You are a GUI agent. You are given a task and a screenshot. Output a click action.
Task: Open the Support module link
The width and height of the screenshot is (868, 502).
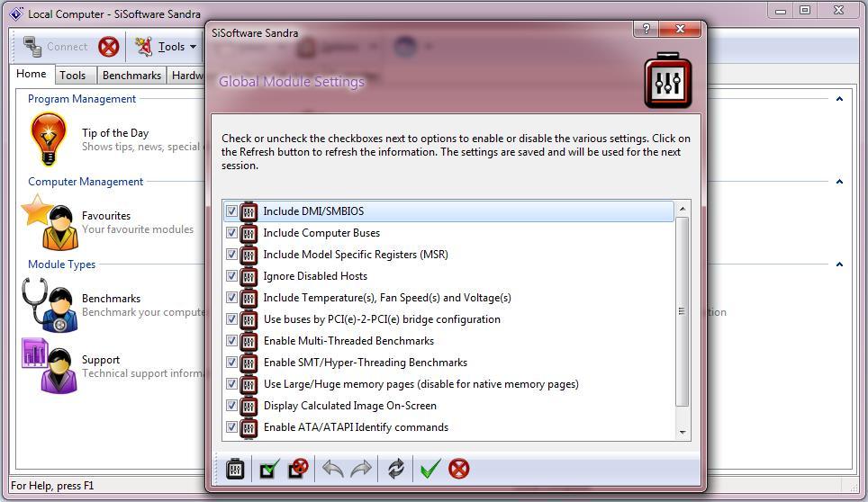pos(101,360)
